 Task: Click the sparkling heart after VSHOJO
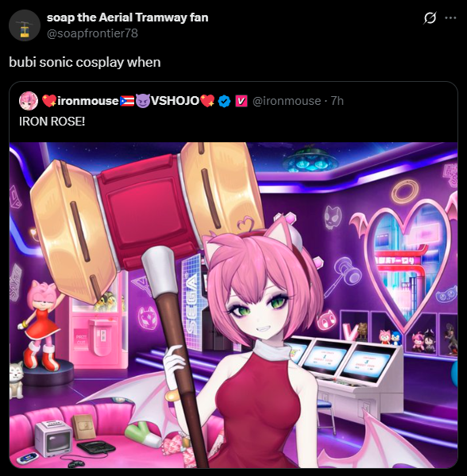pyautogui.click(x=207, y=101)
